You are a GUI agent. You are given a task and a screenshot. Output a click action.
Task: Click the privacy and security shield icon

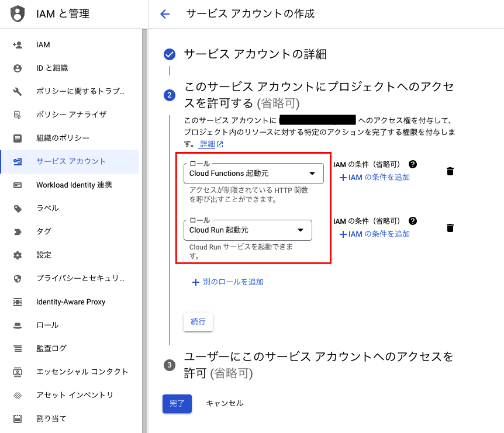coord(18,279)
